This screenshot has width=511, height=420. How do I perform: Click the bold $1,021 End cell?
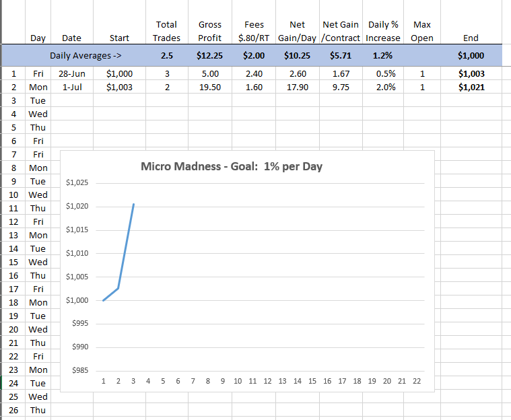pyautogui.click(x=471, y=87)
